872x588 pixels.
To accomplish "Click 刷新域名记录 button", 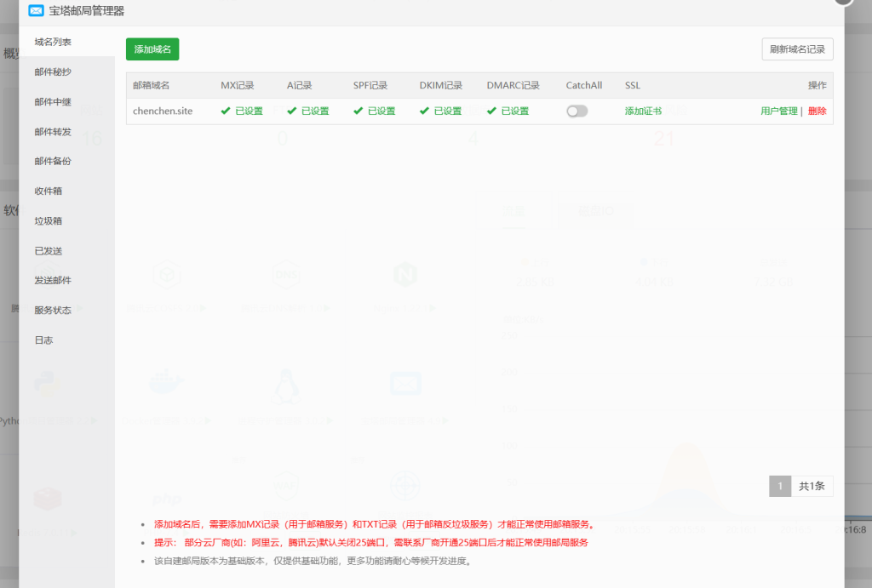I will tap(797, 49).
